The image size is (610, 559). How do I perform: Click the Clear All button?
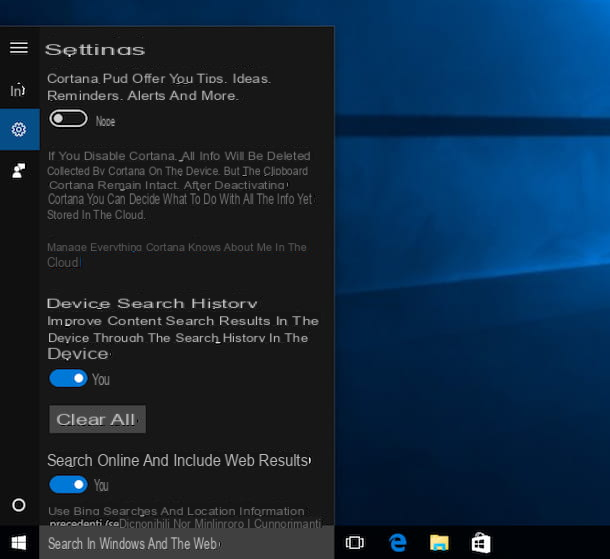[x=97, y=419]
